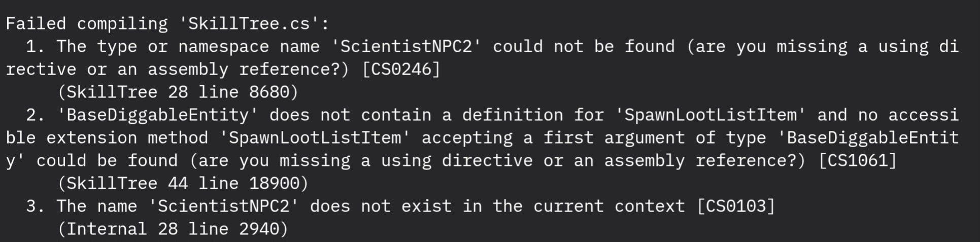The width and height of the screenshot is (980, 242).
Task: Click the error code [CS0103]
Action: [x=735, y=206]
